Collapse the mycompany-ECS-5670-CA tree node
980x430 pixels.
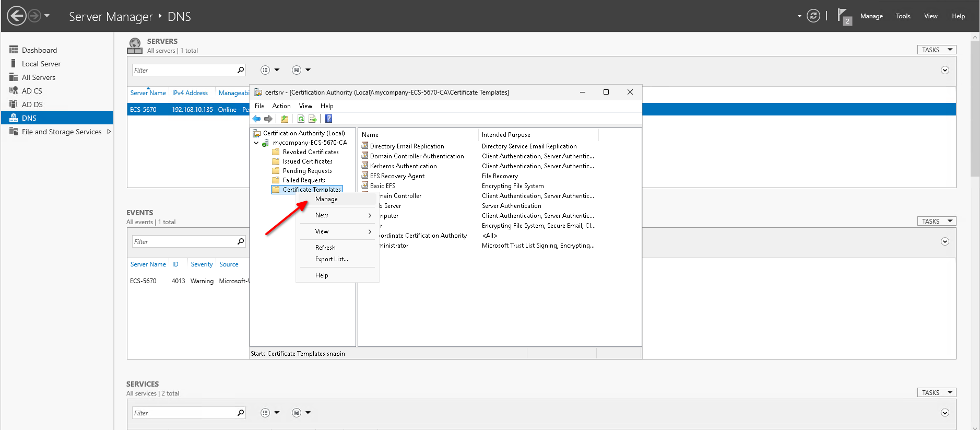[x=256, y=143]
